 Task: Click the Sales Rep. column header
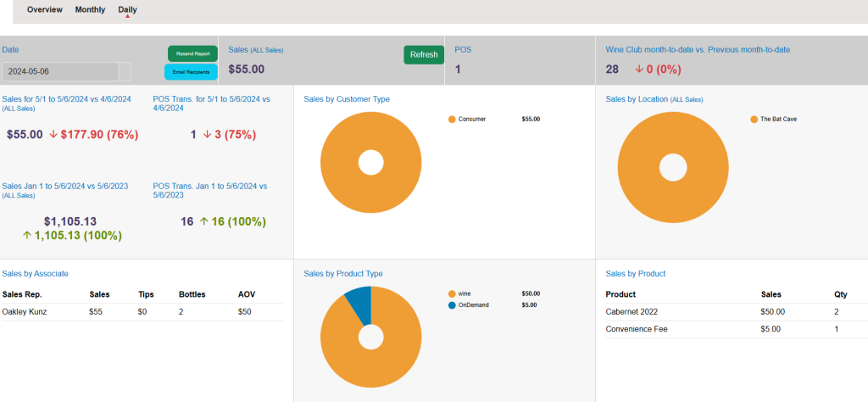pos(22,294)
